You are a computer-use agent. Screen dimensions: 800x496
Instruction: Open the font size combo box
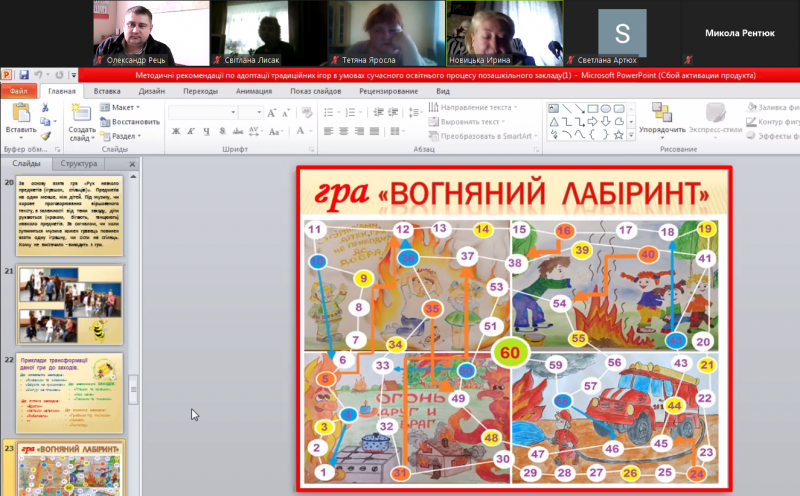coord(251,112)
